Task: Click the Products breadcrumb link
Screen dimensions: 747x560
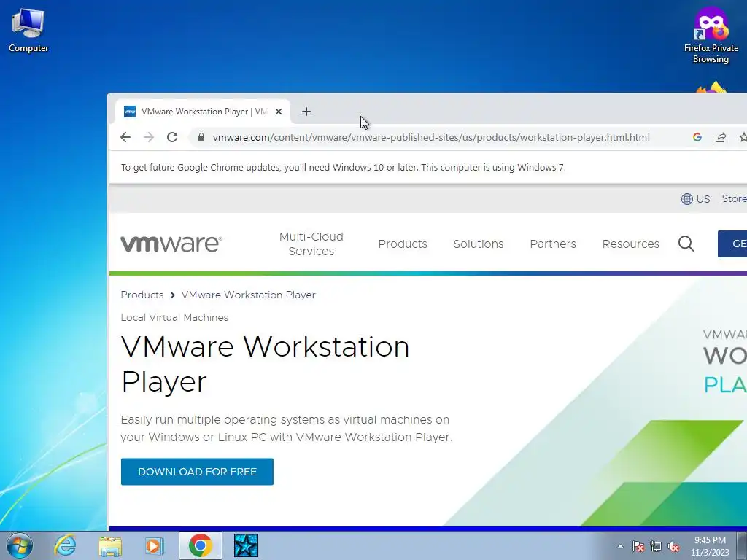Action: click(142, 295)
